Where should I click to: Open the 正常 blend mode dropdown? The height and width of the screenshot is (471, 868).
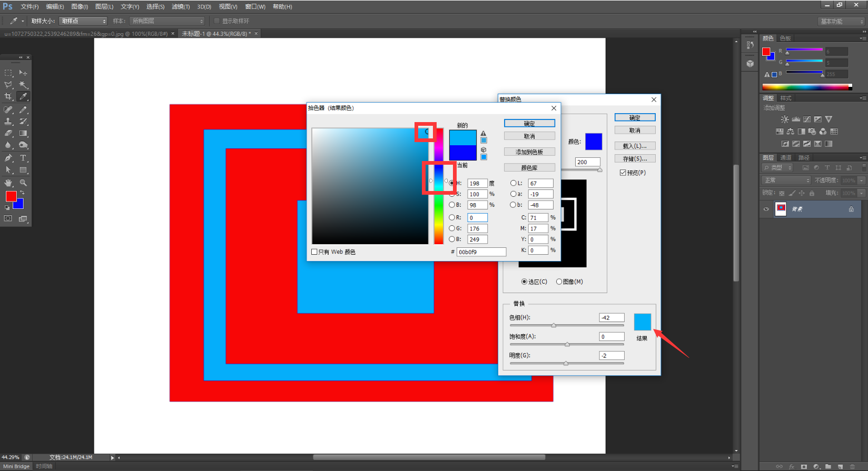pyautogui.click(x=787, y=181)
